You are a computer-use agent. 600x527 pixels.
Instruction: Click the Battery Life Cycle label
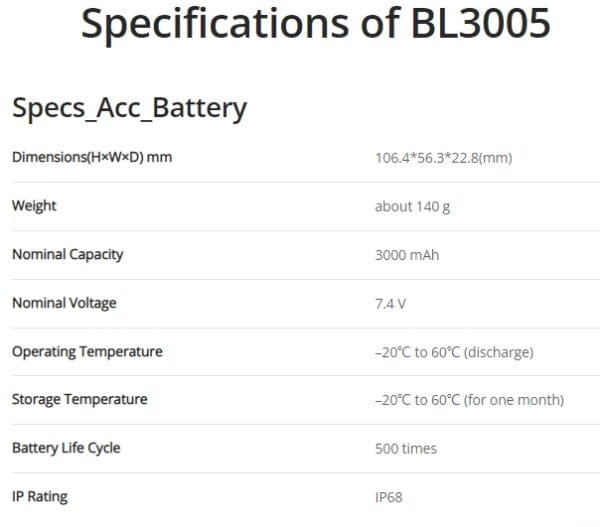(x=66, y=448)
